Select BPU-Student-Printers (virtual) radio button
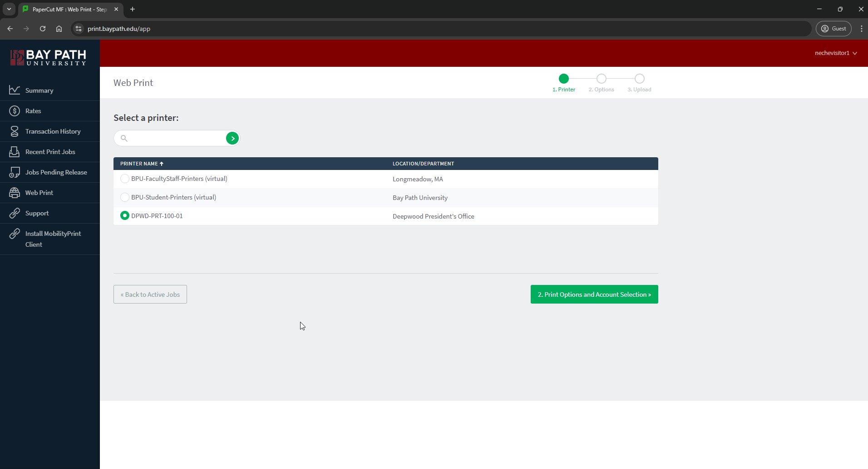The image size is (868, 469). pos(124,197)
